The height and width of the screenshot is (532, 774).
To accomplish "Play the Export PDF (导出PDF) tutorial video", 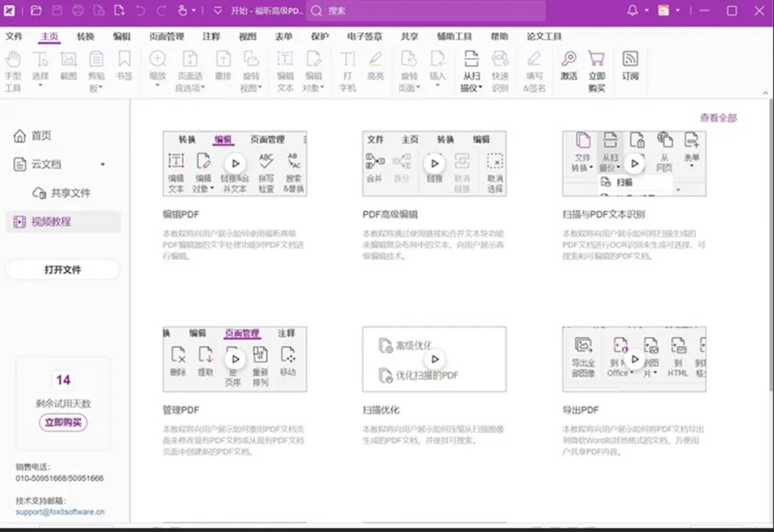I will 634,359.
